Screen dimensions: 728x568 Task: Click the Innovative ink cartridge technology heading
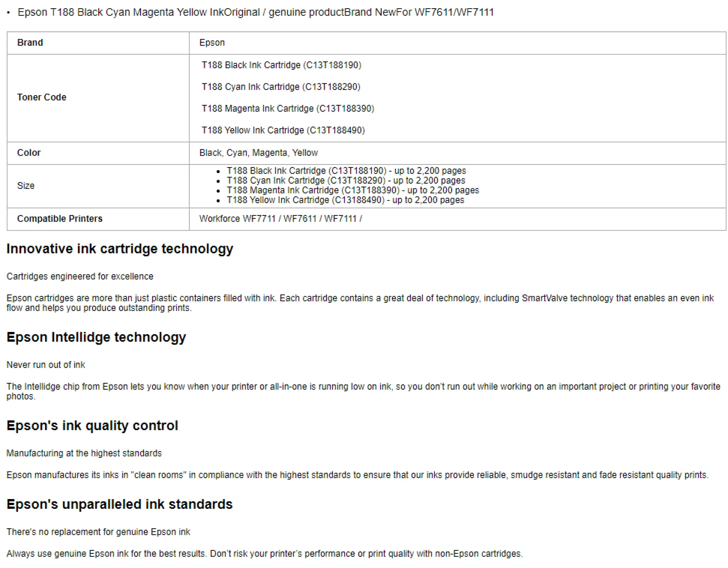(x=120, y=249)
